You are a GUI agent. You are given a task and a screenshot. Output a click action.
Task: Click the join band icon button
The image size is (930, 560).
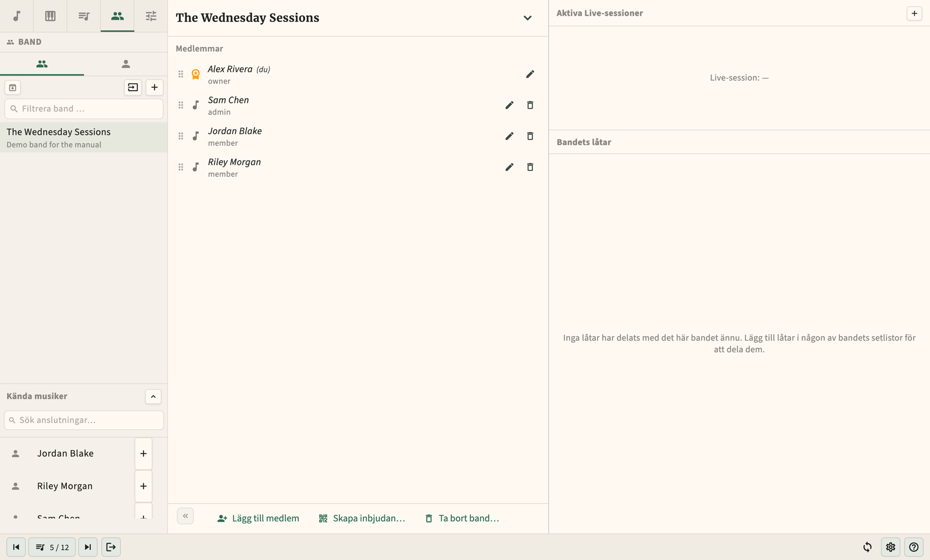[133, 87]
